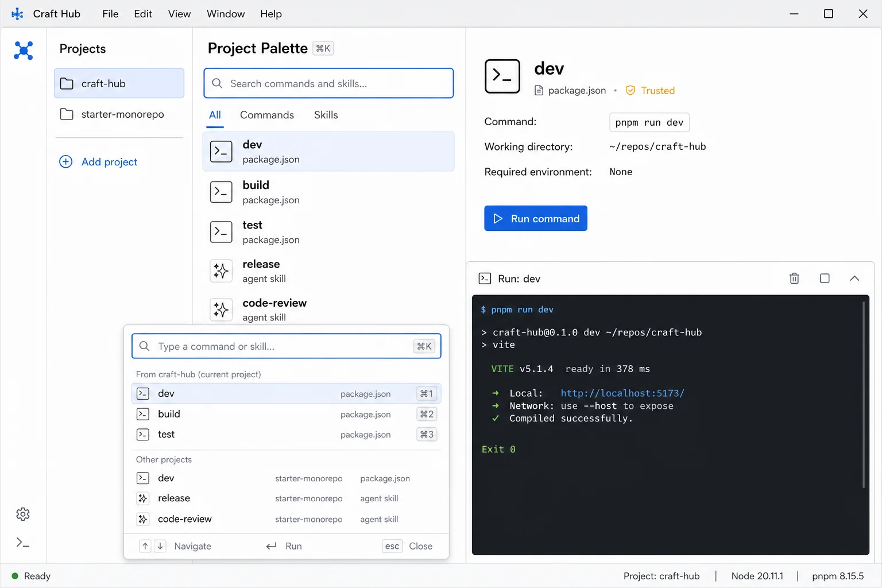Click the craft-hub folder icon
The height and width of the screenshot is (588, 882).
point(67,83)
